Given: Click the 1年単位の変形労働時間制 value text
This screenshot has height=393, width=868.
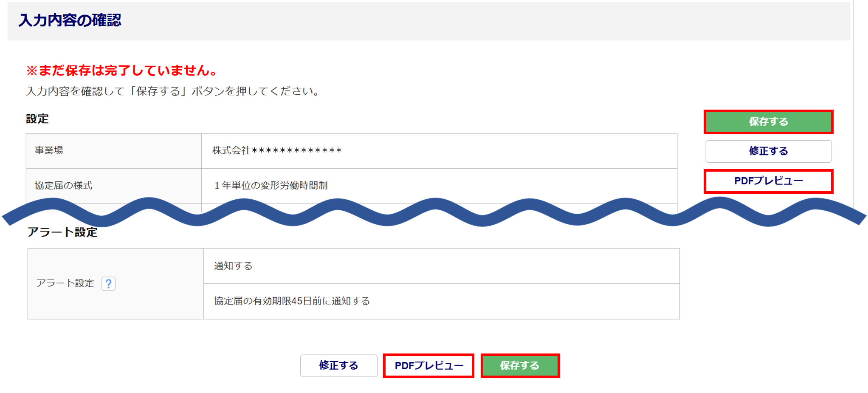Looking at the screenshot, I should (x=271, y=186).
